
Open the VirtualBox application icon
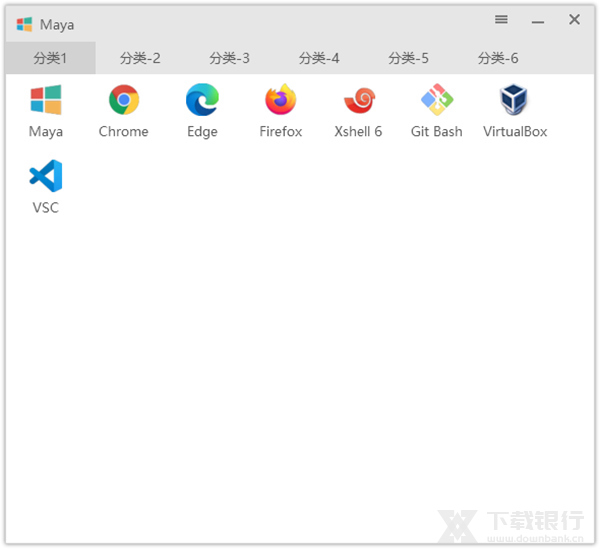point(514,101)
